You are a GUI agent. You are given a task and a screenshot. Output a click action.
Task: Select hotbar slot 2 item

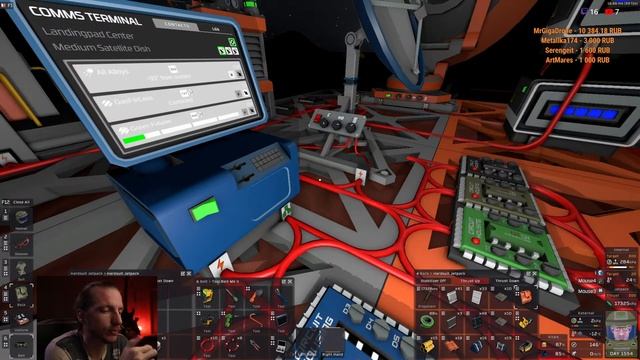21,244
